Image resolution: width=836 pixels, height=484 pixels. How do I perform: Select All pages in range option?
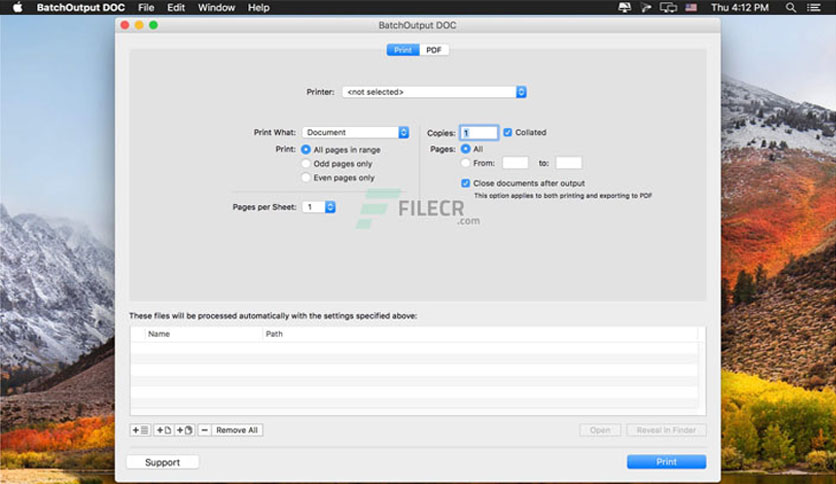(x=306, y=150)
